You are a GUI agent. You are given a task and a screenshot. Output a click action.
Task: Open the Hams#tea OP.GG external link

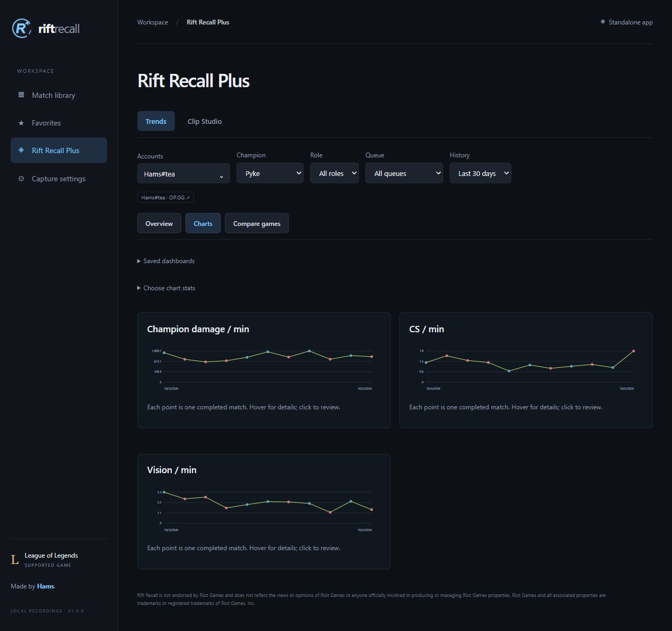click(x=165, y=197)
